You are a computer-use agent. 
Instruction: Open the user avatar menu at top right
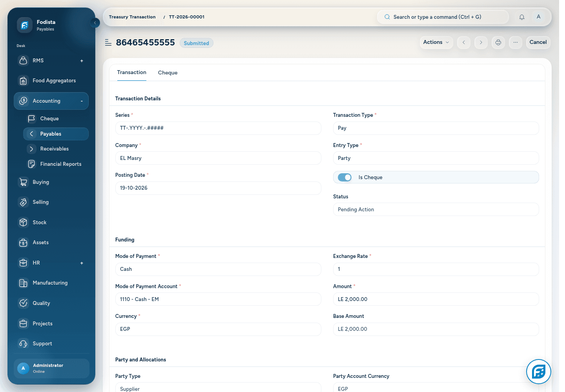click(538, 17)
